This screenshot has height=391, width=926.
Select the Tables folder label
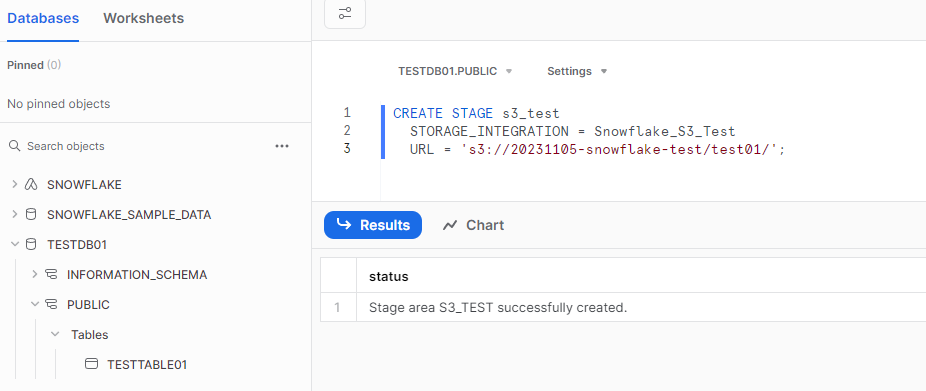click(x=90, y=335)
